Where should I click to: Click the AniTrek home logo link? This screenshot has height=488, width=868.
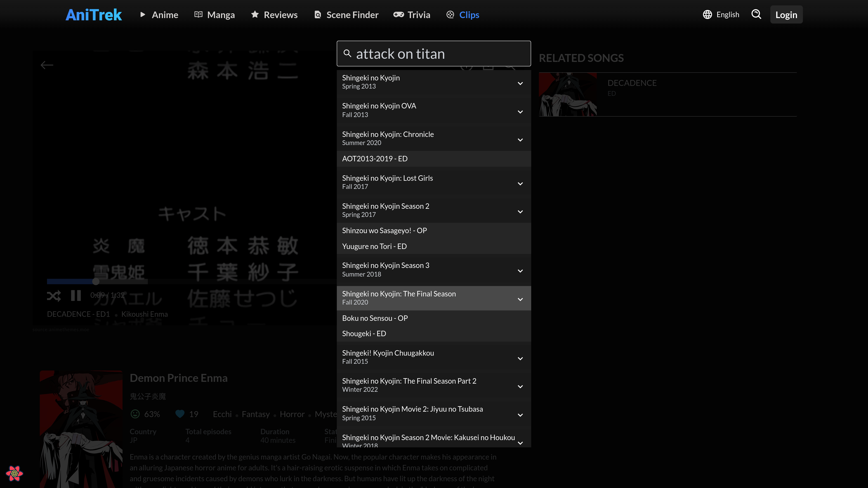(94, 14)
